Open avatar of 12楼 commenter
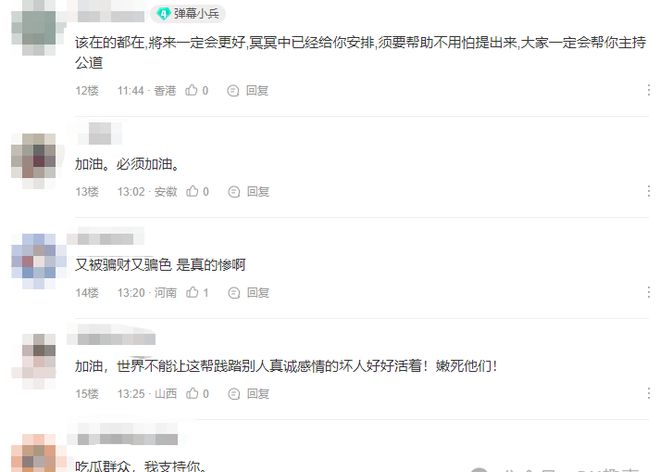660x472 pixels. tap(36, 27)
